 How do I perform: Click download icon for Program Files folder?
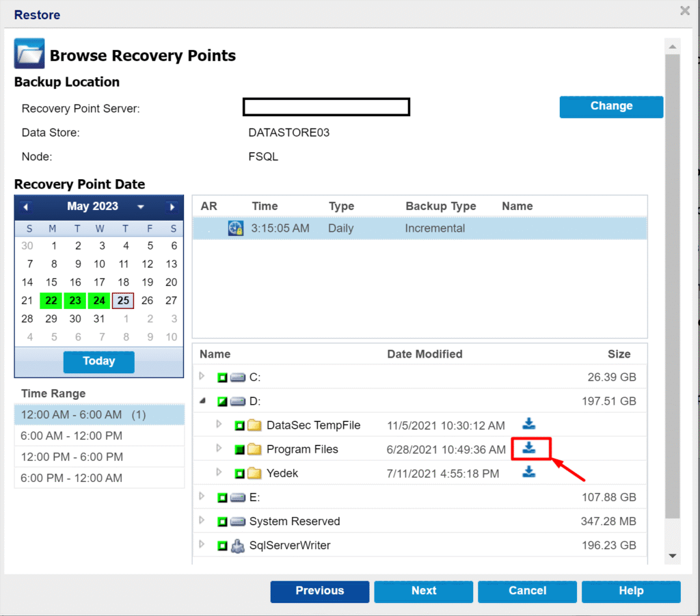[x=528, y=448]
